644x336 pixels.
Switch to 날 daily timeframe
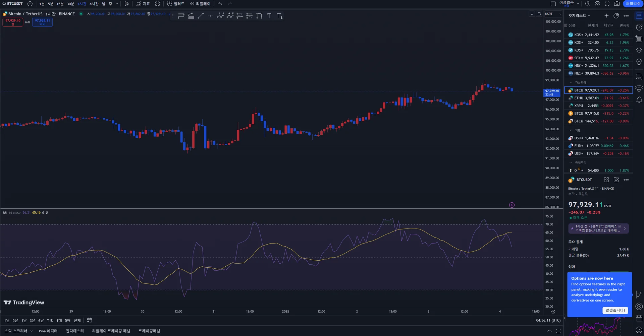104,4
